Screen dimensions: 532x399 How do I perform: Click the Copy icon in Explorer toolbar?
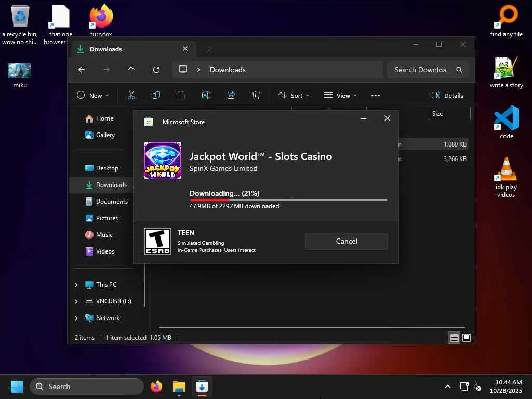pos(156,95)
